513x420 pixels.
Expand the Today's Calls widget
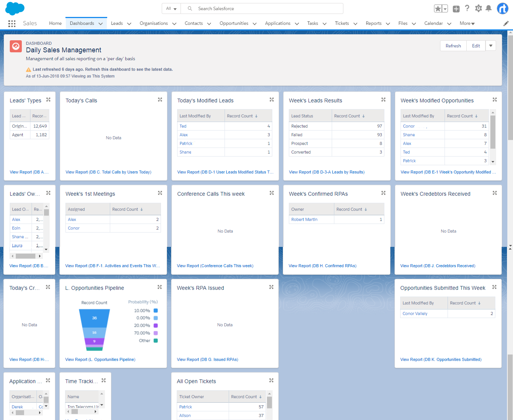[160, 100]
